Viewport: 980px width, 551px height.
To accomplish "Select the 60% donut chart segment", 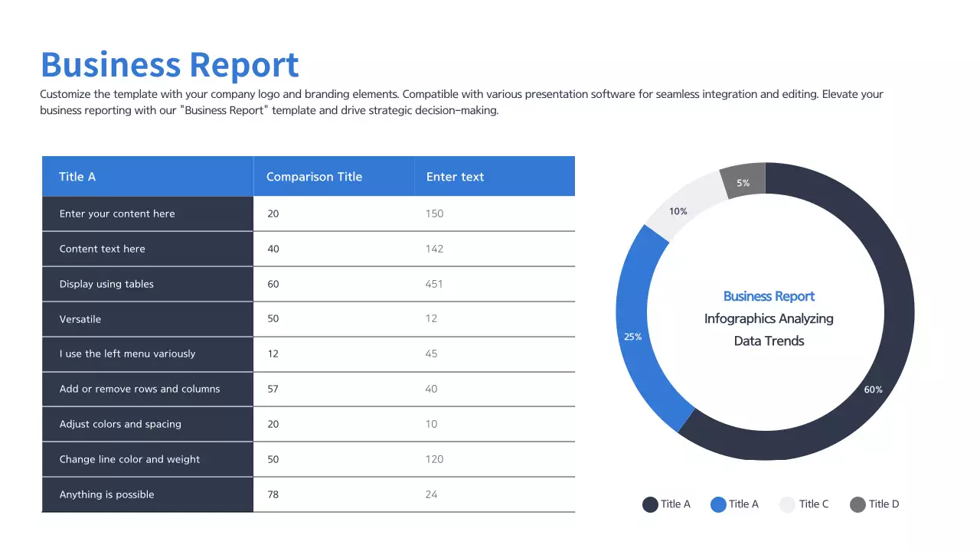I will click(x=873, y=390).
